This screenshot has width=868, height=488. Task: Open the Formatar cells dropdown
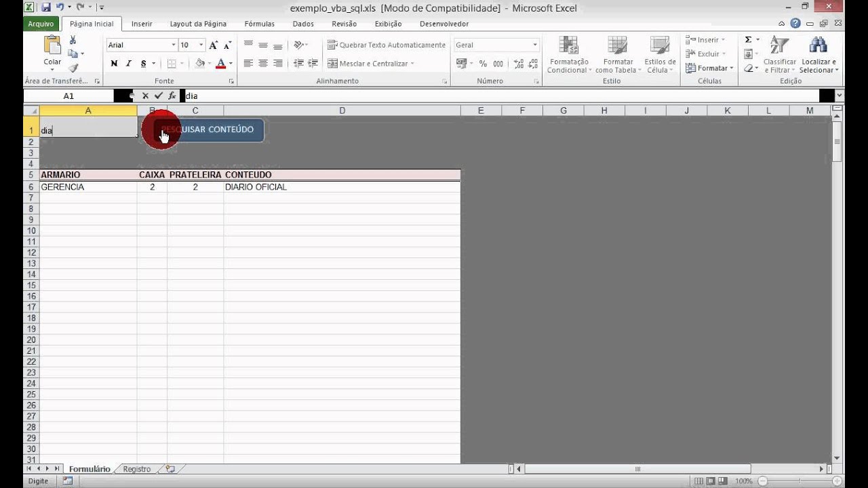(709, 68)
